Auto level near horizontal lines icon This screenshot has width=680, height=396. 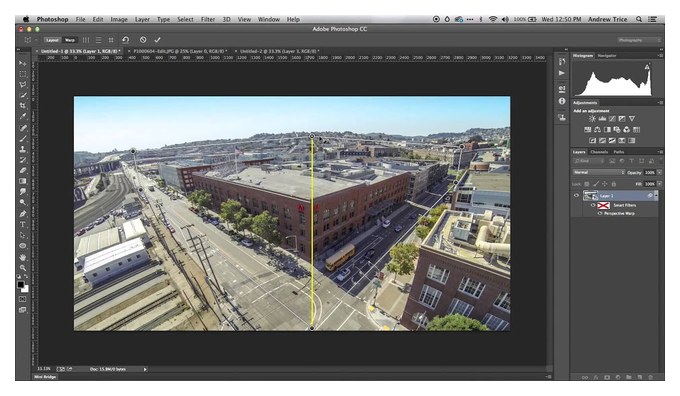[x=98, y=40]
